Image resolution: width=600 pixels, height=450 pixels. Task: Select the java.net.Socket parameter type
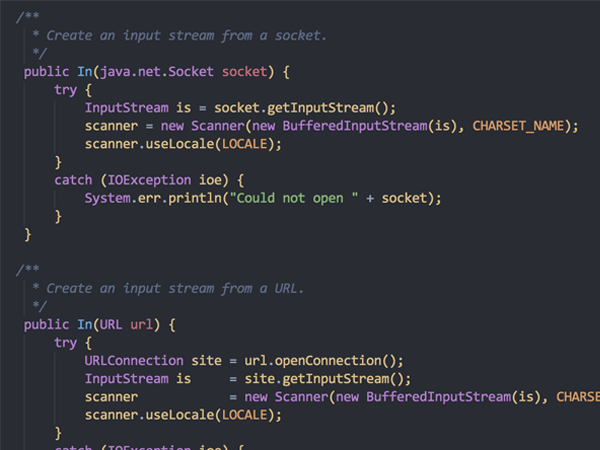157,72
